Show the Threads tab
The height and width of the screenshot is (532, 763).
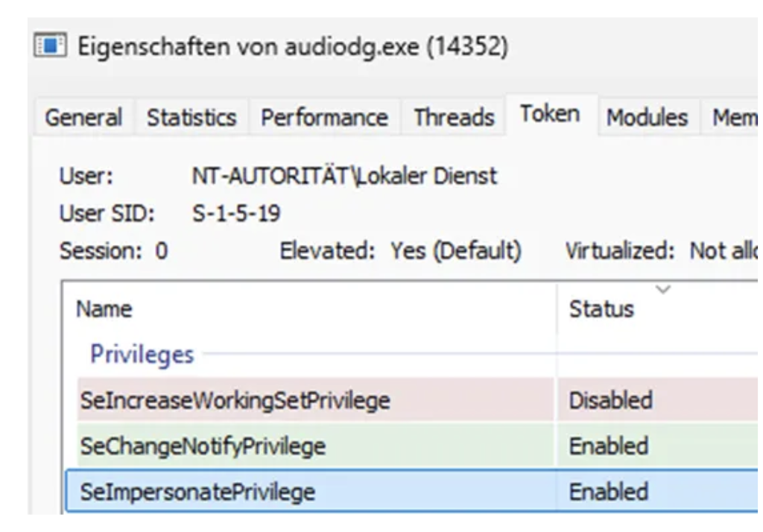[454, 118]
